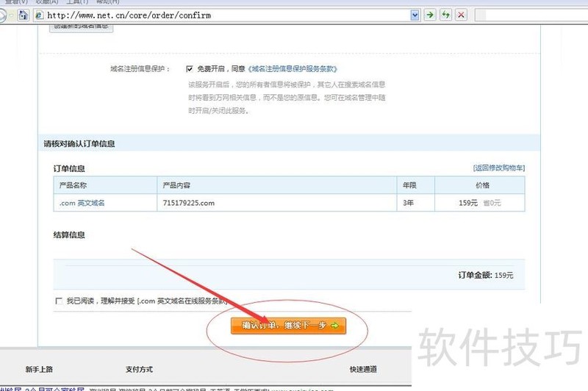Viewport: 588px width, 391px height.
Task: Click the green go arrow icon
Action: (x=430, y=15)
